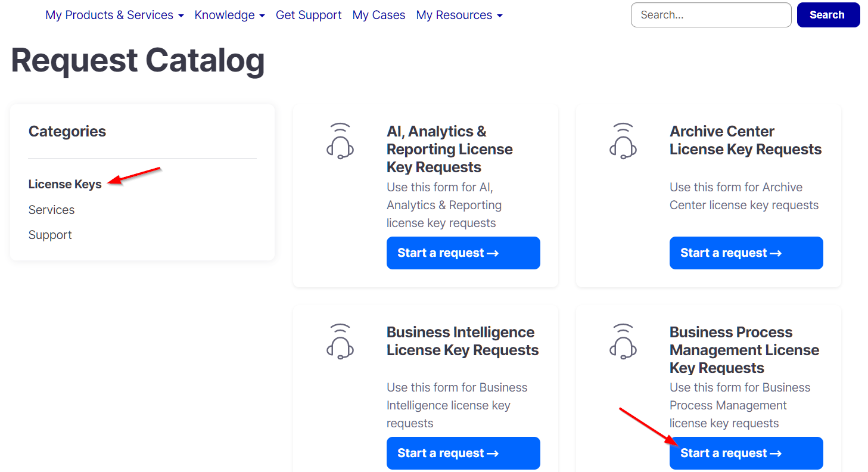Viewport: 868px width, 472px height.
Task: Click headset icon on Business Intelligence card
Action: click(x=340, y=341)
